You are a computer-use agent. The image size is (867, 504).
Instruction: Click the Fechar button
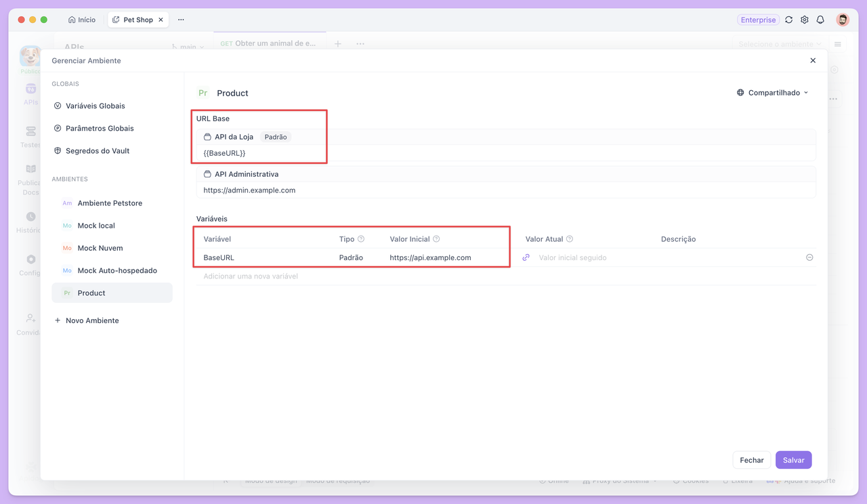point(752,460)
